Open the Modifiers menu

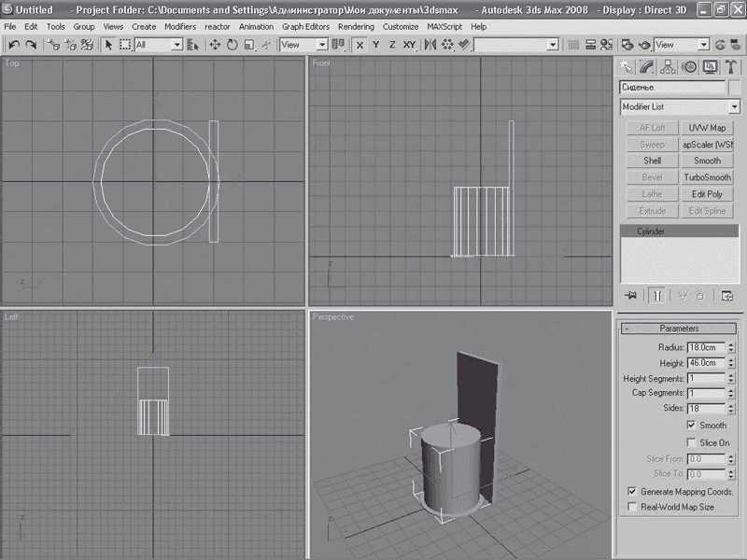coord(180,27)
